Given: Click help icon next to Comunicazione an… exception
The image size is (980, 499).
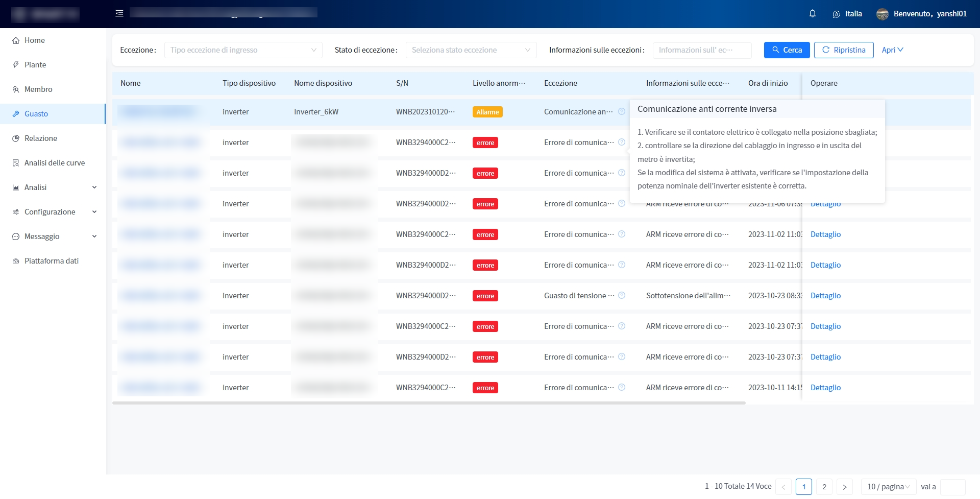Looking at the screenshot, I should pos(621,112).
